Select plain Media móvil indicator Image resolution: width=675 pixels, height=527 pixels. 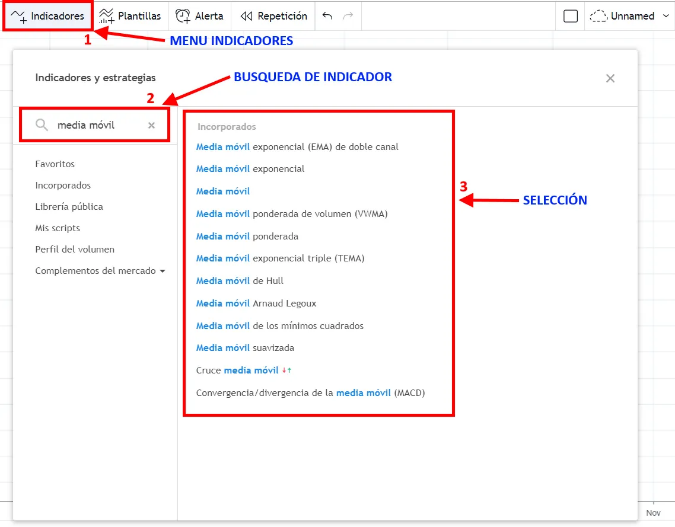(x=223, y=191)
